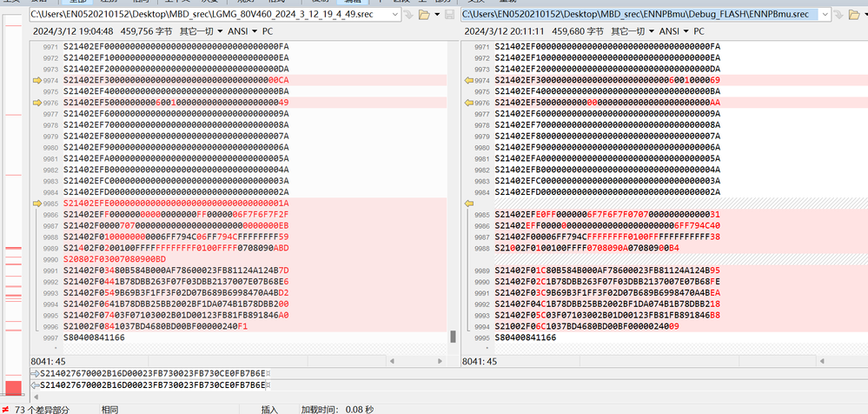Click lower detail line S214027670002B16D

[x=155, y=384]
